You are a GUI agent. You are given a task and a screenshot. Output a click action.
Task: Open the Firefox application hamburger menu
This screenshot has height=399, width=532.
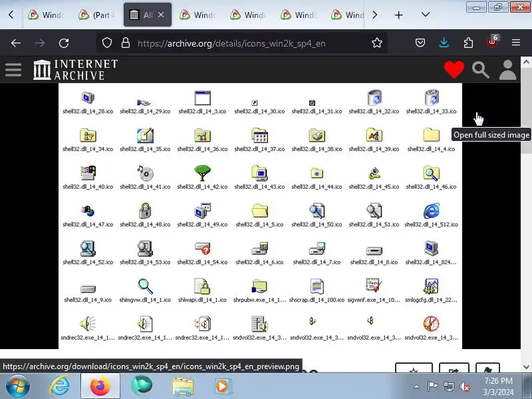point(516,43)
